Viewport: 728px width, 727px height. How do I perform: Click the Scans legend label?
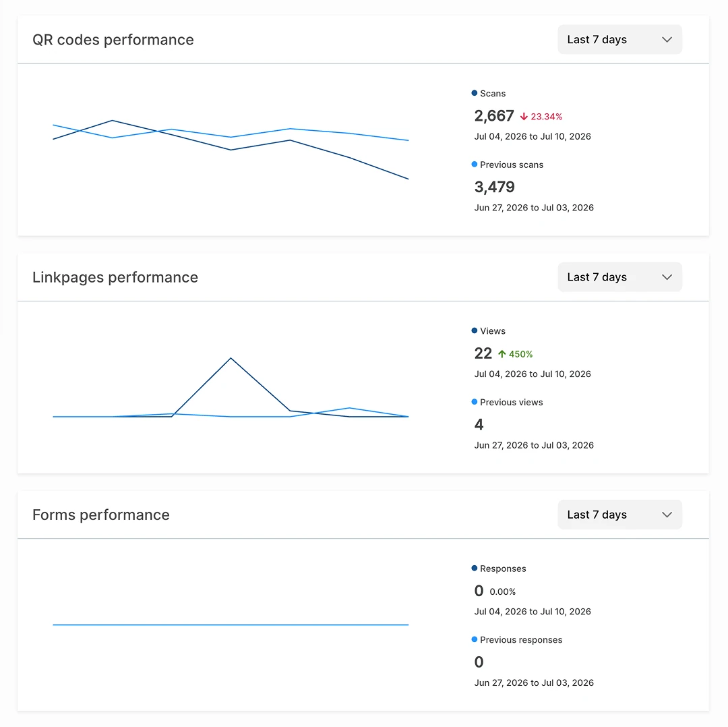493,93
